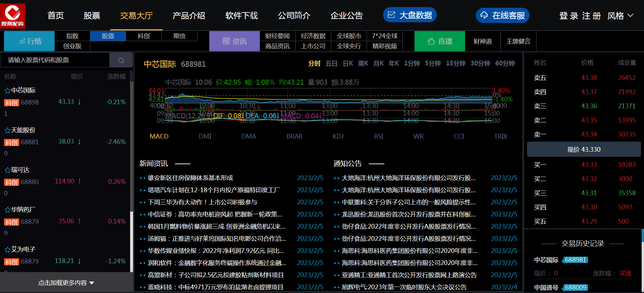Switch chart to 日K view

click(348, 63)
